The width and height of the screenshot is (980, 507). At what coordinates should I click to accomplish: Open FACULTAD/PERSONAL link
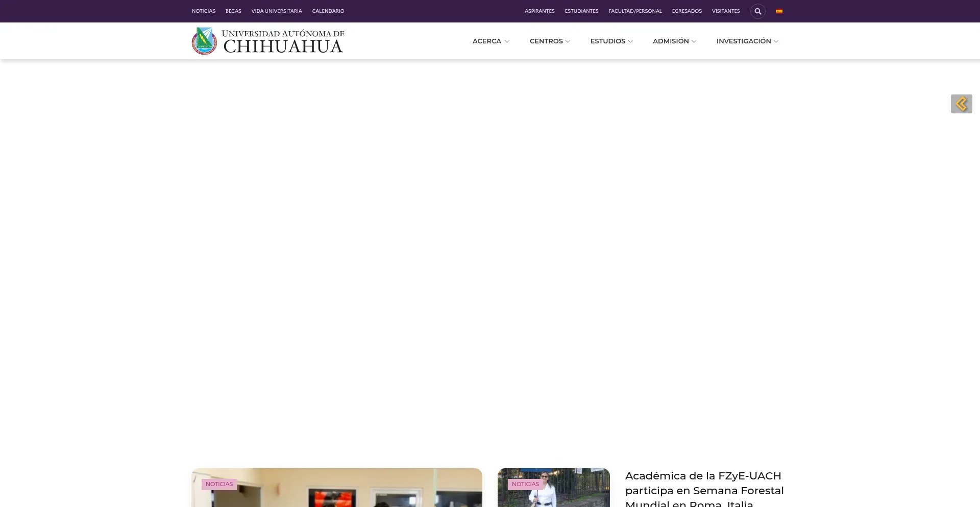[x=635, y=11]
